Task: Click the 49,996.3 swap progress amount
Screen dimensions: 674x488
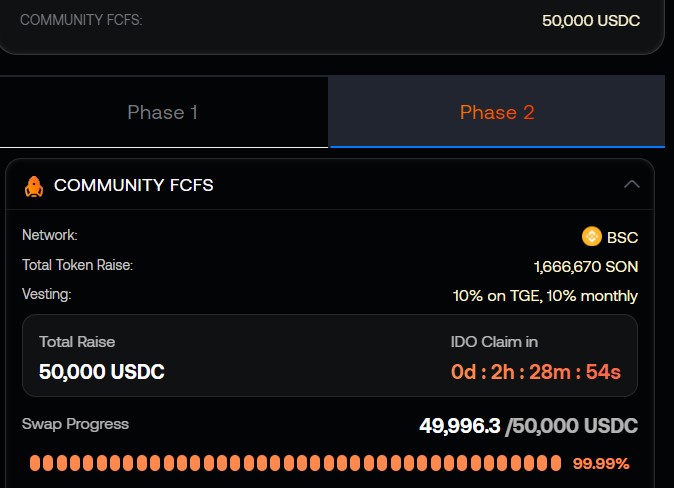Action: coord(459,427)
